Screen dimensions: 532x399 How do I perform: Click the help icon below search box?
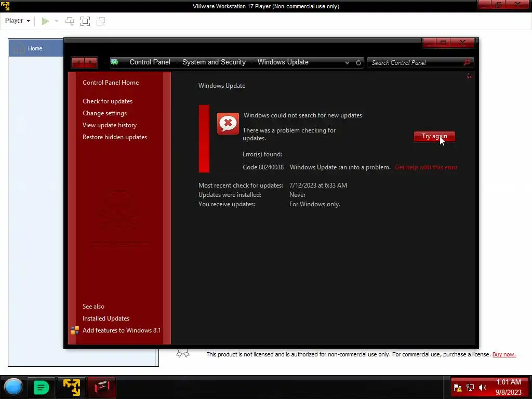469,76
